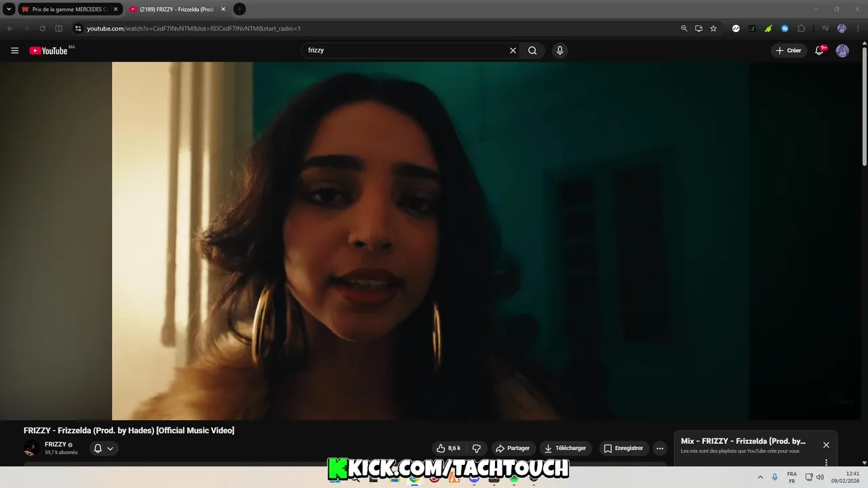Image resolution: width=868 pixels, height=488 pixels.
Task: Open a new browser tab with plus
Action: pyautogui.click(x=239, y=9)
